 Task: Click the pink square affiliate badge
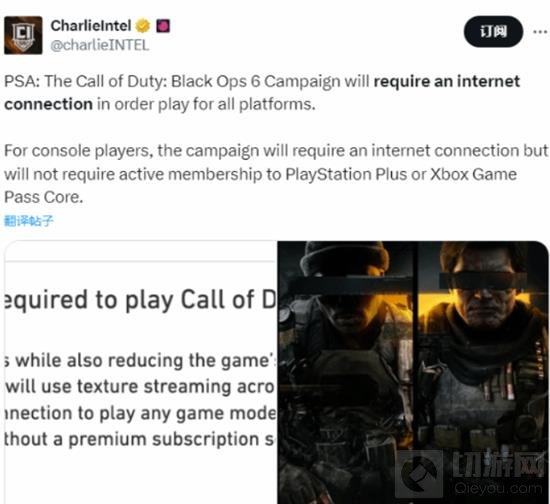163,26
